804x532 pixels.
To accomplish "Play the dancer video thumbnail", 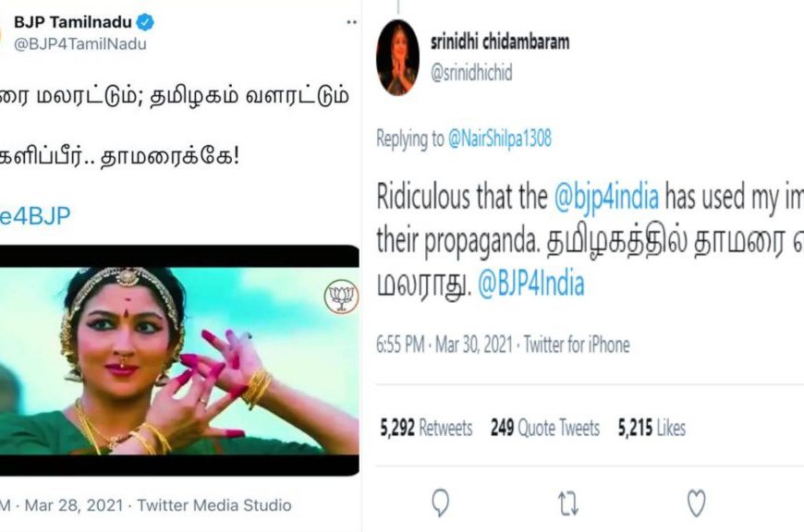I will [x=179, y=360].
